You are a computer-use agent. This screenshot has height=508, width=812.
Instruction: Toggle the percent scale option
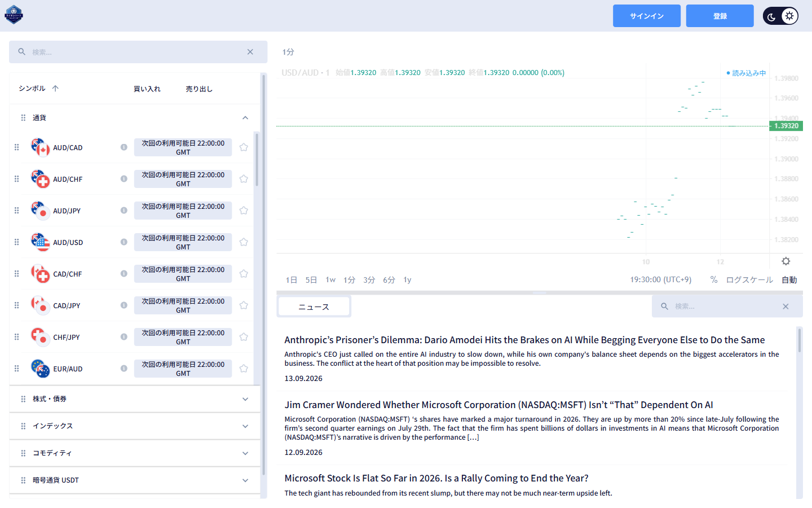(714, 280)
